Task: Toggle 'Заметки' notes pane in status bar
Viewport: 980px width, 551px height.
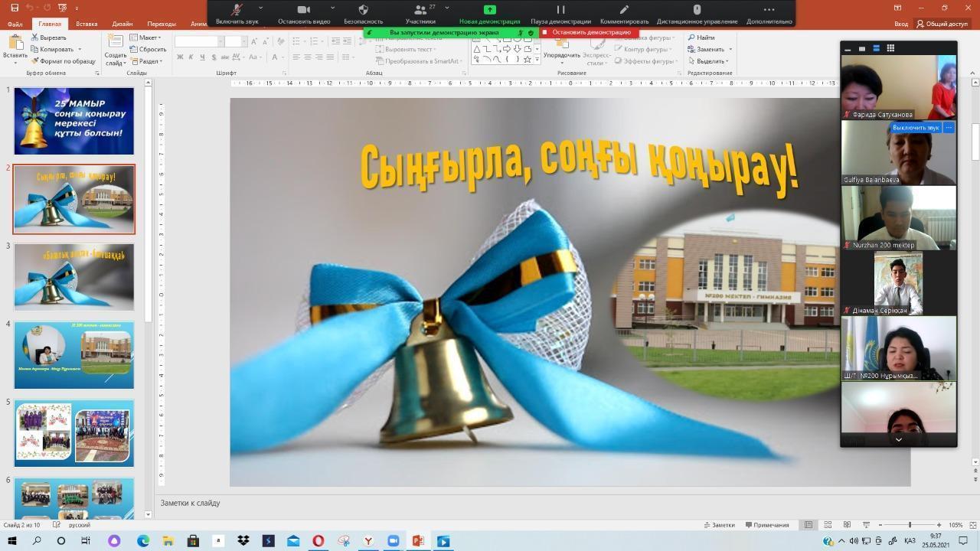Action: (719, 525)
